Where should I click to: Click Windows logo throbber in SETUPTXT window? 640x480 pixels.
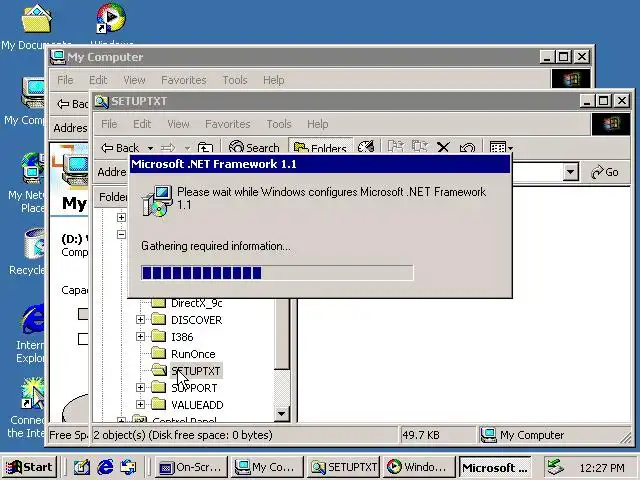click(x=611, y=124)
